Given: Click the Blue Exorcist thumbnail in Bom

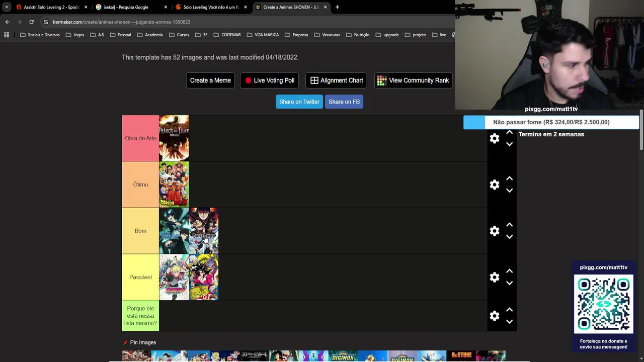Looking at the screenshot, I should pyautogui.click(x=174, y=231).
